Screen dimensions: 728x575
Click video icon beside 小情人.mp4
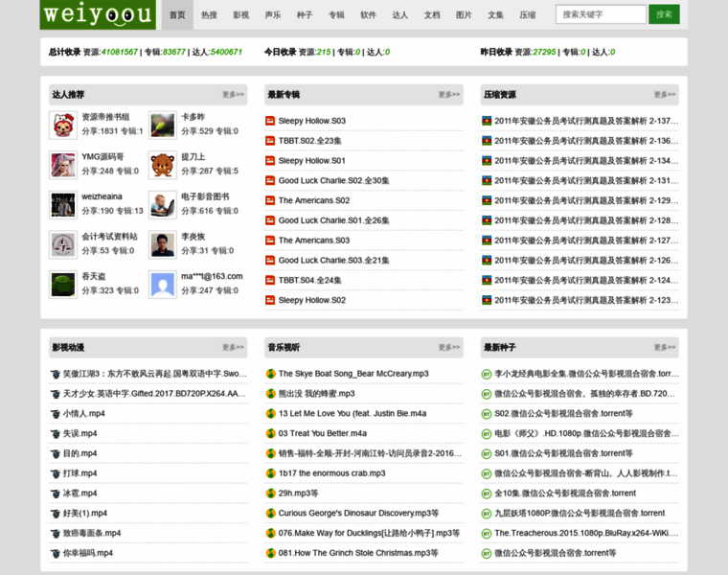pyautogui.click(x=56, y=414)
